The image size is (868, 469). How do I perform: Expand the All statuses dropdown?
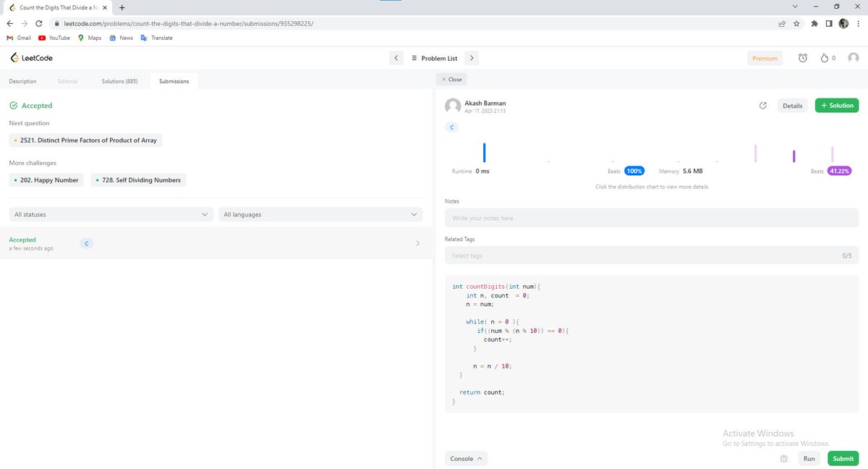[111, 214]
